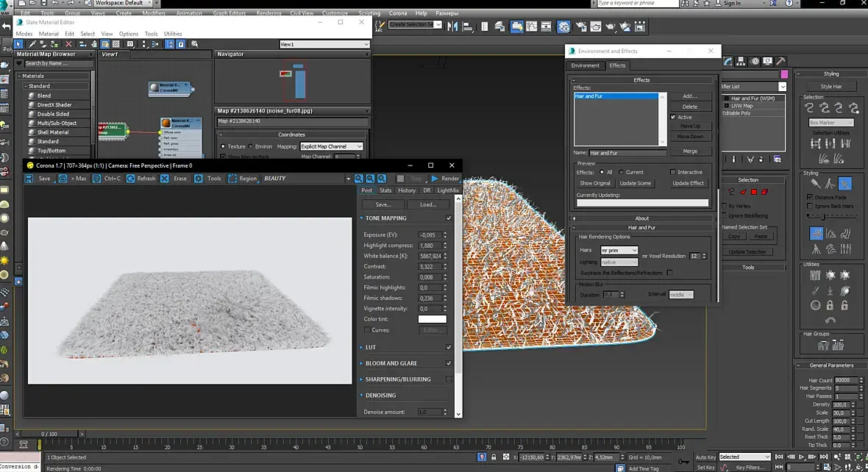868x472 pixels.
Task: Open the Stats tab in Corona panel
Action: [x=386, y=190]
